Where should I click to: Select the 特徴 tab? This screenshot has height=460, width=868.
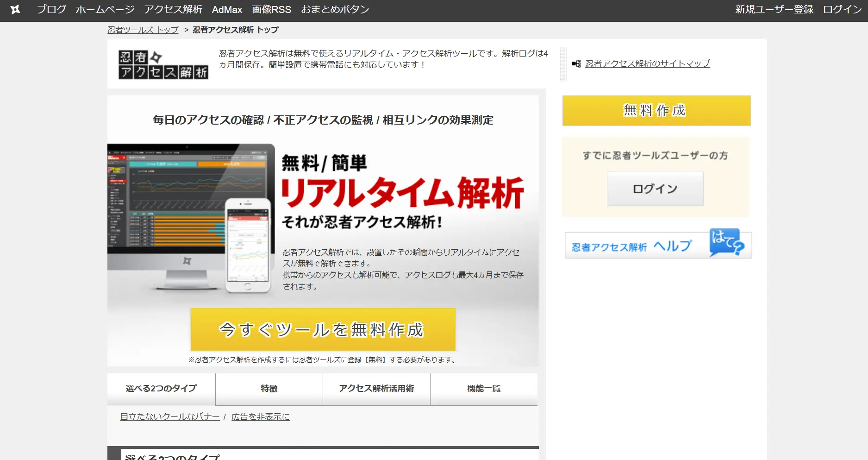click(269, 389)
